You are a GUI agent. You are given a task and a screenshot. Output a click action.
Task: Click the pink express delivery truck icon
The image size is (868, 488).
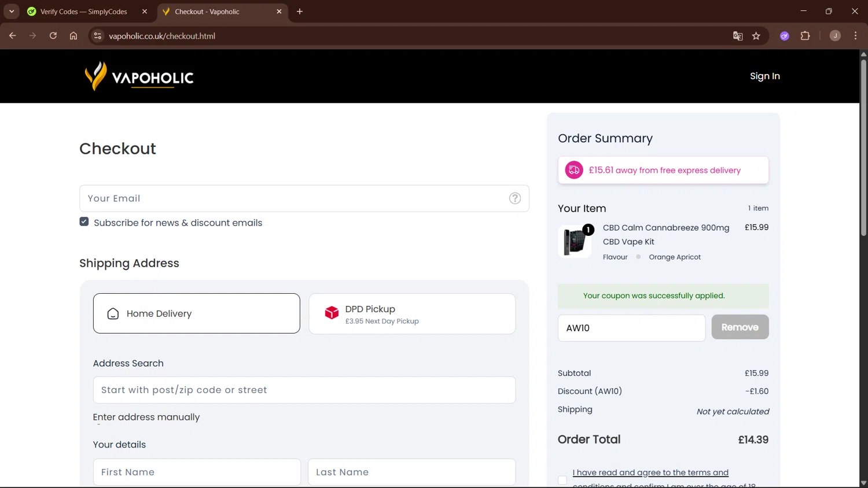point(574,170)
